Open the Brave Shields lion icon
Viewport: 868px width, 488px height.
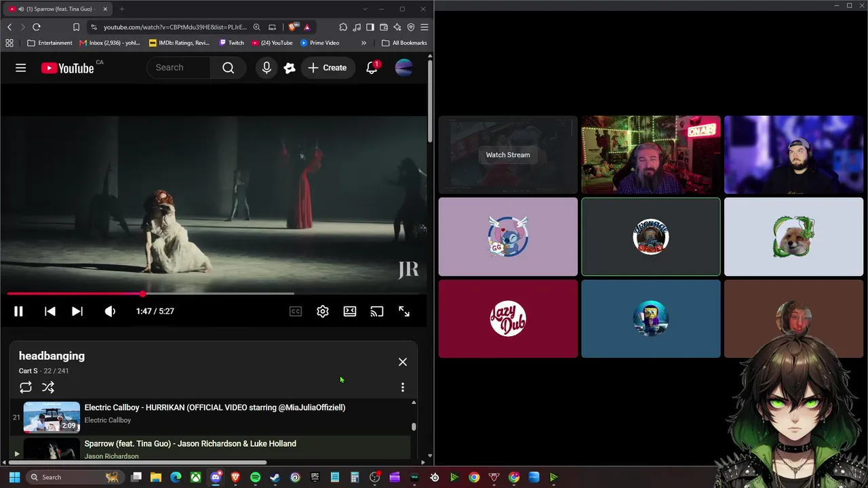click(292, 27)
